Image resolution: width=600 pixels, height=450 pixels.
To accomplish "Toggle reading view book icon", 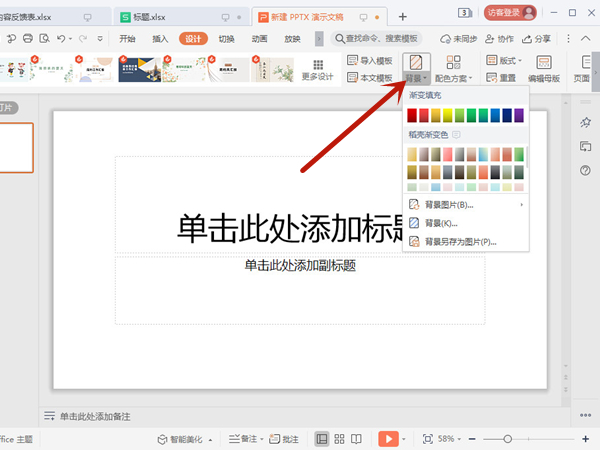I will pyautogui.click(x=357, y=439).
